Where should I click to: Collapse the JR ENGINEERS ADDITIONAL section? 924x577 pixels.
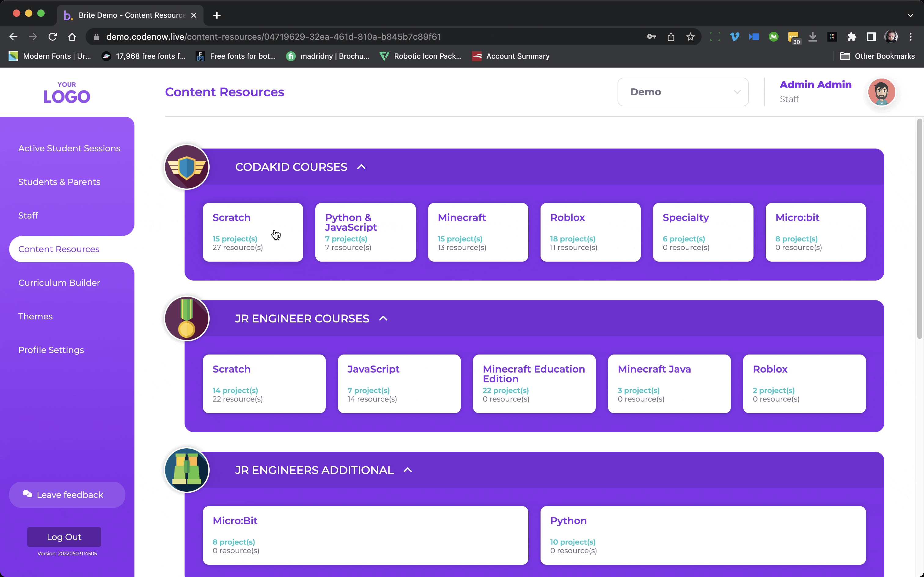[x=407, y=470]
